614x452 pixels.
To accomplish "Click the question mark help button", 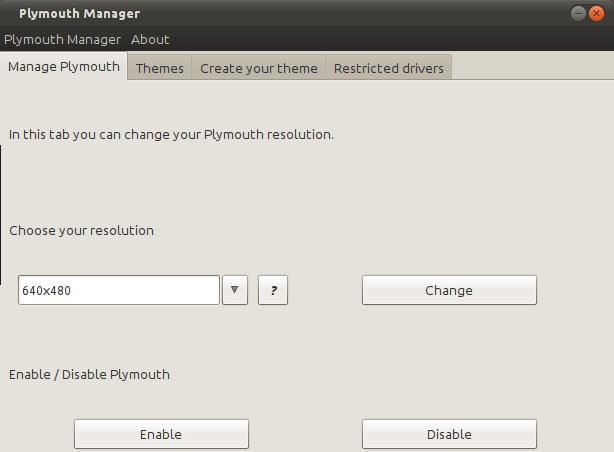I will tap(273, 290).
